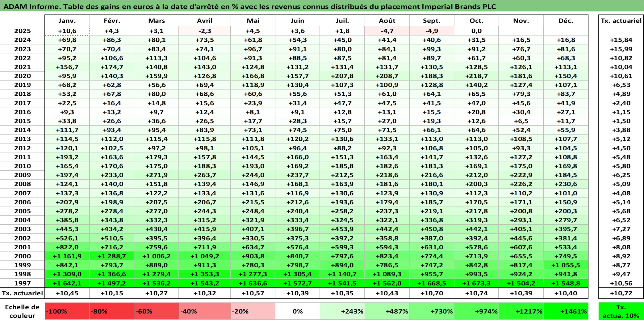The image size is (644, 320).
Task: Select the +1217% green swatch
Action: 521,311
